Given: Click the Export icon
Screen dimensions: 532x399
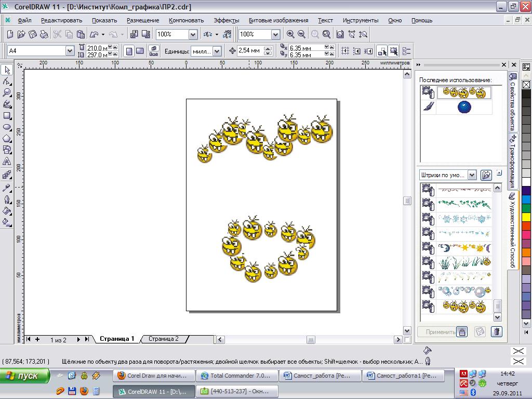Looking at the screenshot, I should [146, 34].
